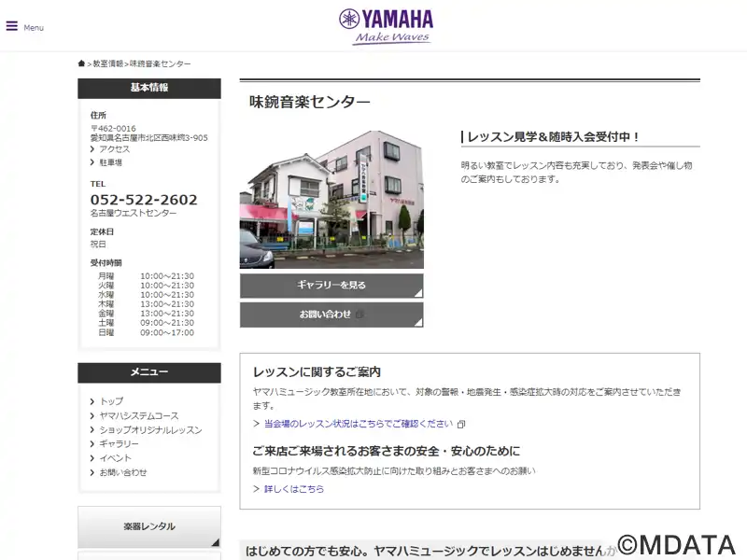Open the 駐車場 link
Viewport: 747px width, 560px height.
point(110,162)
